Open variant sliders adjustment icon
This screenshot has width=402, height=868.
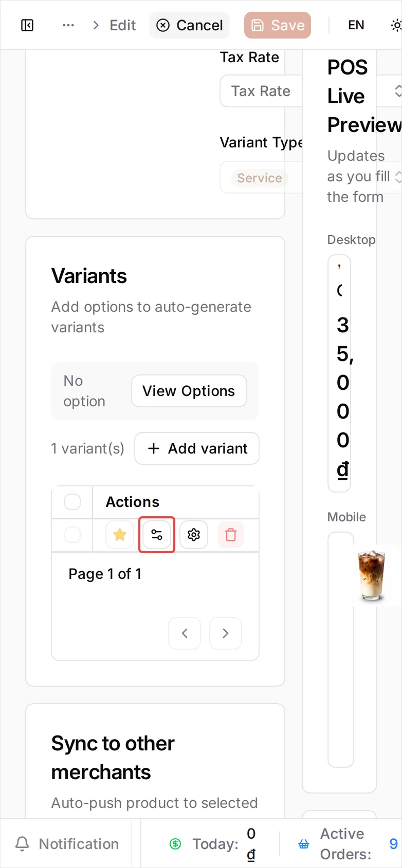[157, 535]
